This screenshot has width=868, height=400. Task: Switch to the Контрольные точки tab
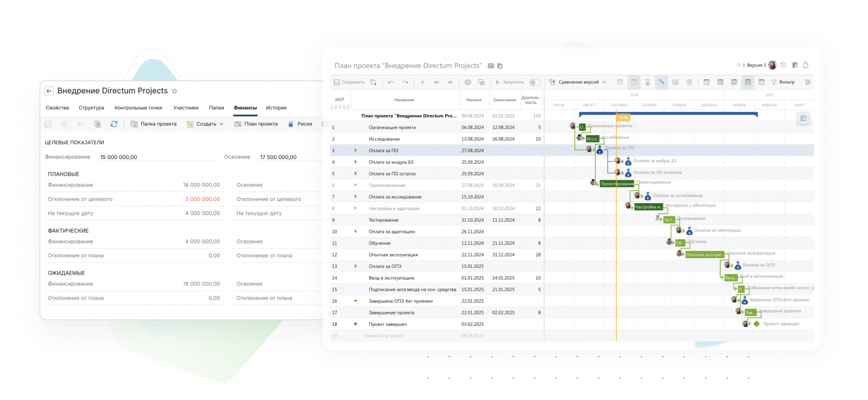coord(138,108)
